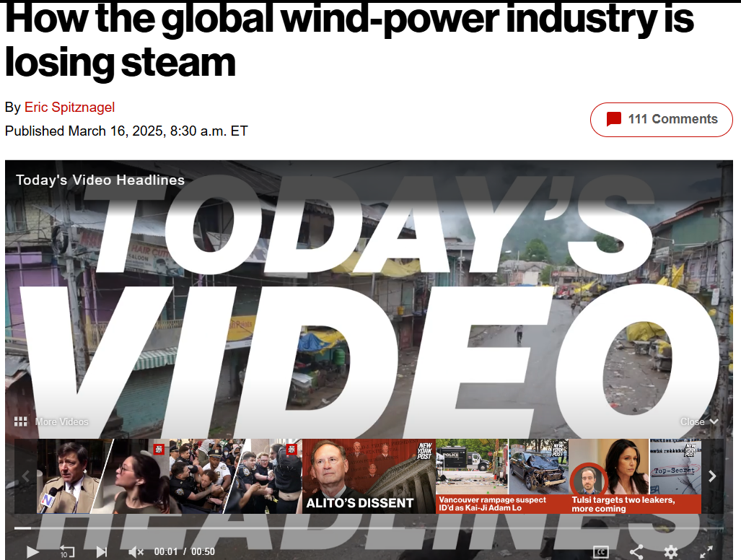This screenshot has height=560, width=741.
Task: Open the Alito's Dissent video thumbnail
Action: pos(369,476)
